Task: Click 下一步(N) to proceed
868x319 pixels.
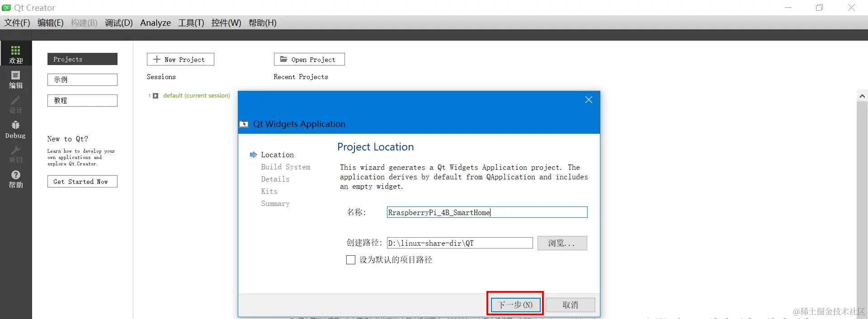Action: click(515, 305)
